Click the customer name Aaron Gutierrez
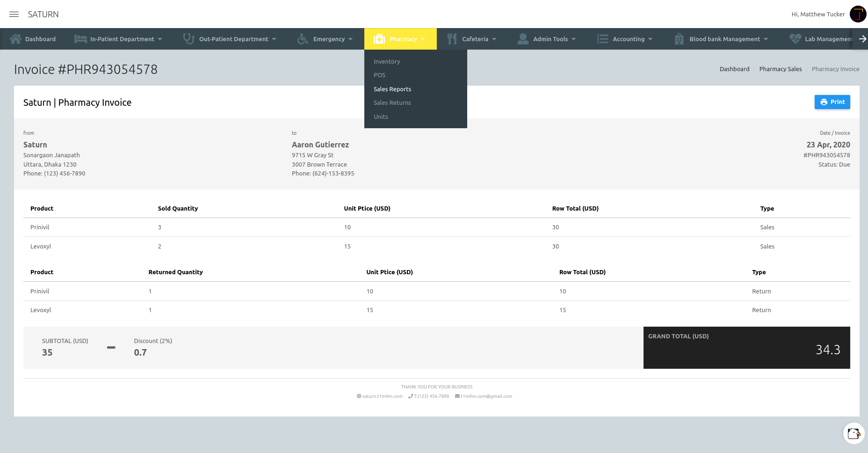Image resolution: width=868 pixels, height=453 pixels. tap(320, 145)
